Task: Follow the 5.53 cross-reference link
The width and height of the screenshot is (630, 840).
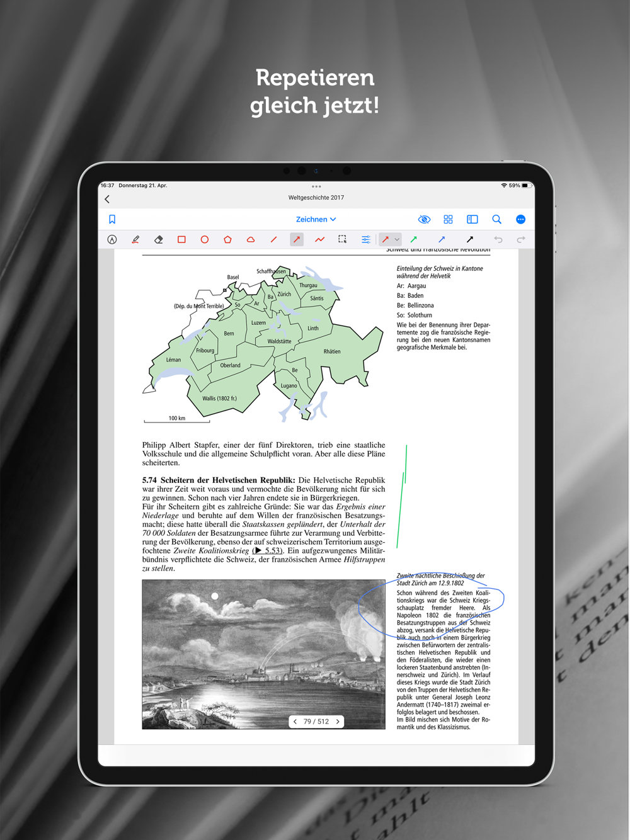Action: click(x=268, y=550)
